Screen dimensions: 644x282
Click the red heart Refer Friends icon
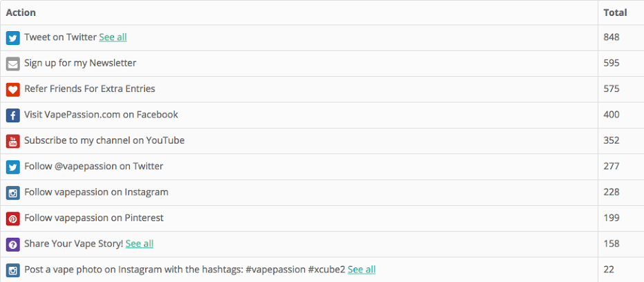click(x=12, y=90)
